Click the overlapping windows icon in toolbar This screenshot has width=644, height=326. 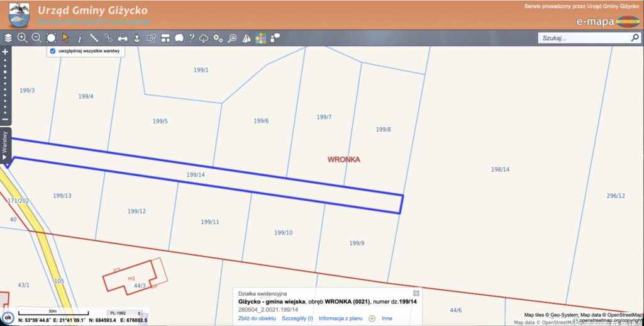click(151, 38)
